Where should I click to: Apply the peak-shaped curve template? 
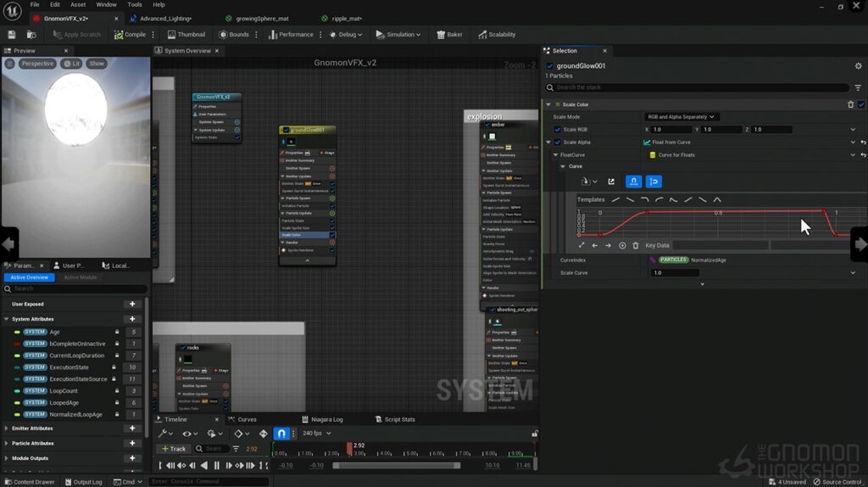point(717,199)
